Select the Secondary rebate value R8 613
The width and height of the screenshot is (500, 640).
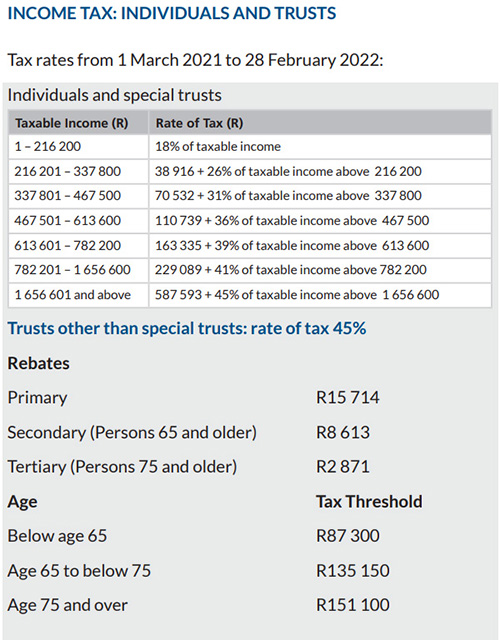(x=343, y=432)
